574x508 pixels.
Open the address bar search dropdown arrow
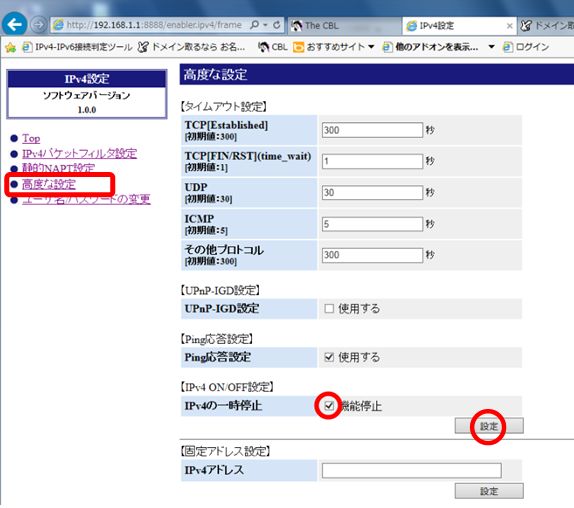pyautogui.click(x=265, y=25)
